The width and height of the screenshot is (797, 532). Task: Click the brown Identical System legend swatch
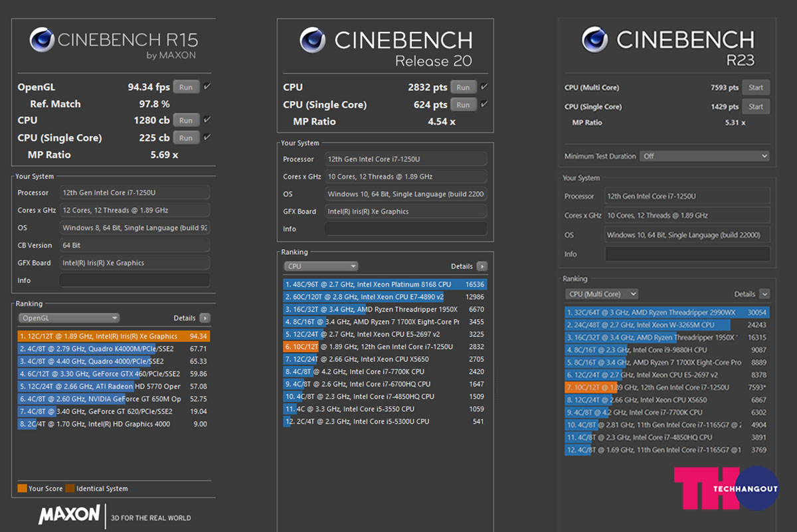(x=70, y=488)
